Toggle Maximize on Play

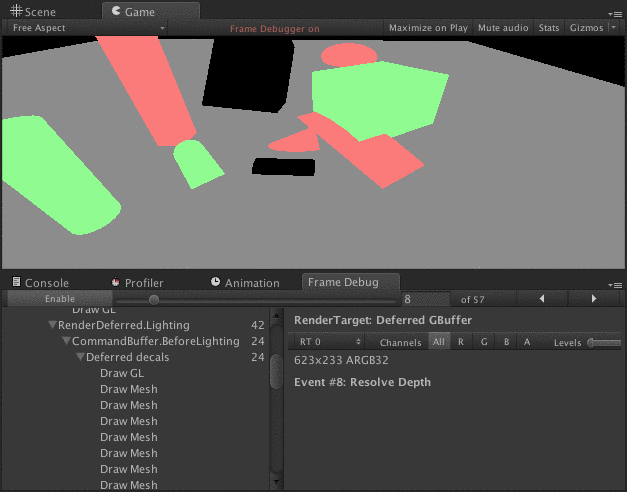tap(428, 28)
